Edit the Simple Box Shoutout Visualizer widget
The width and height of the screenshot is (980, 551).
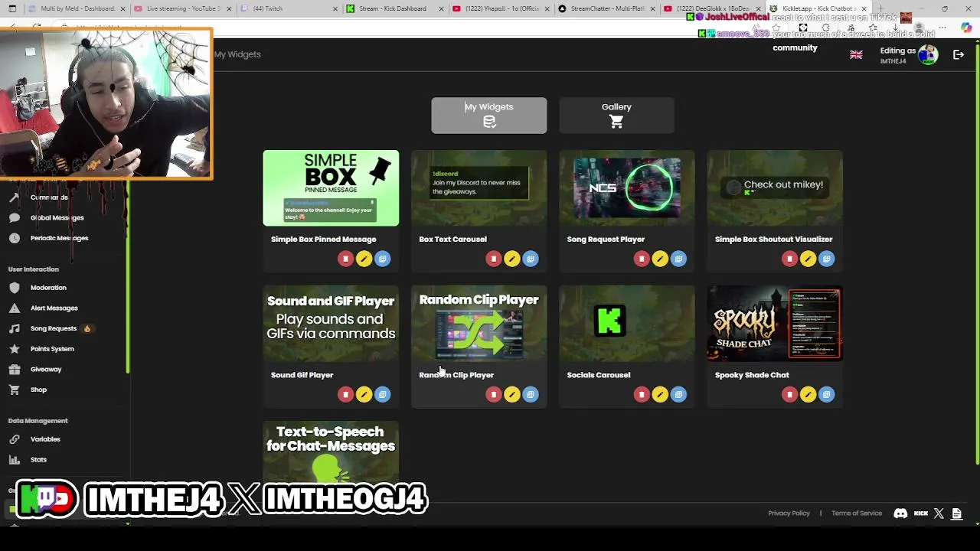[808, 259]
